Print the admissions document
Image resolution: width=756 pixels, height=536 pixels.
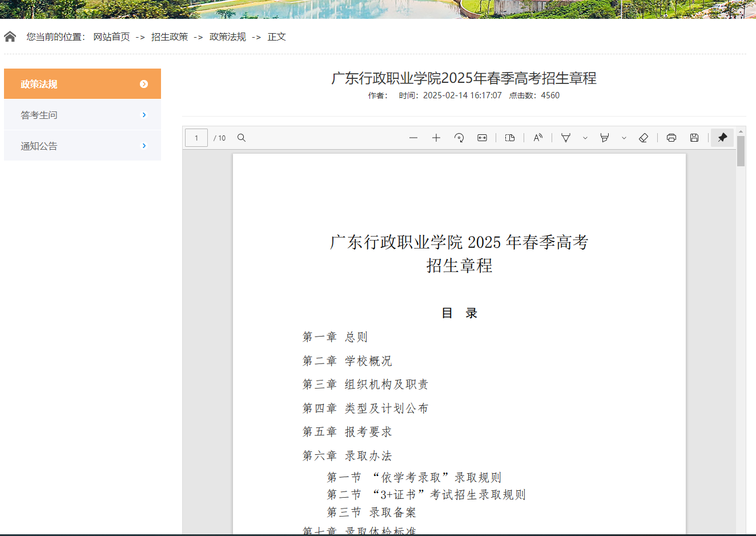pos(671,137)
